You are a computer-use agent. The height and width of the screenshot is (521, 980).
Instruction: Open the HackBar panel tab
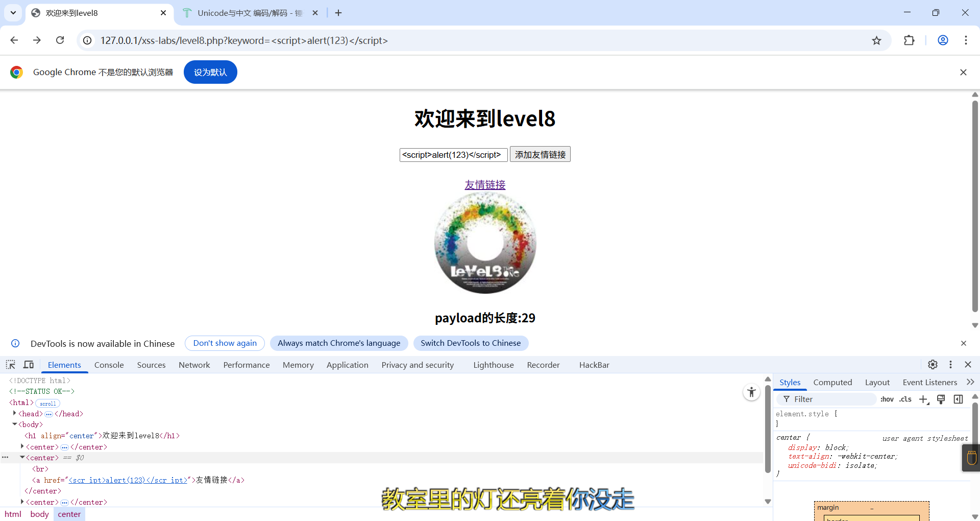click(x=594, y=365)
